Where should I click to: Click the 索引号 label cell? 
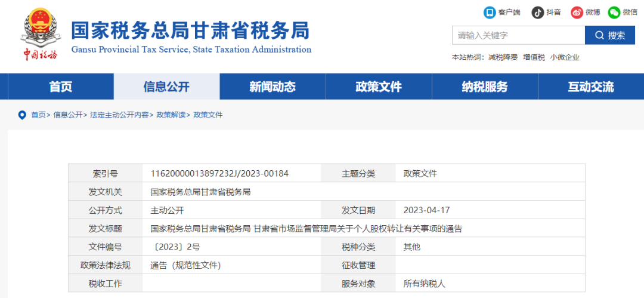pyautogui.click(x=106, y=174)
